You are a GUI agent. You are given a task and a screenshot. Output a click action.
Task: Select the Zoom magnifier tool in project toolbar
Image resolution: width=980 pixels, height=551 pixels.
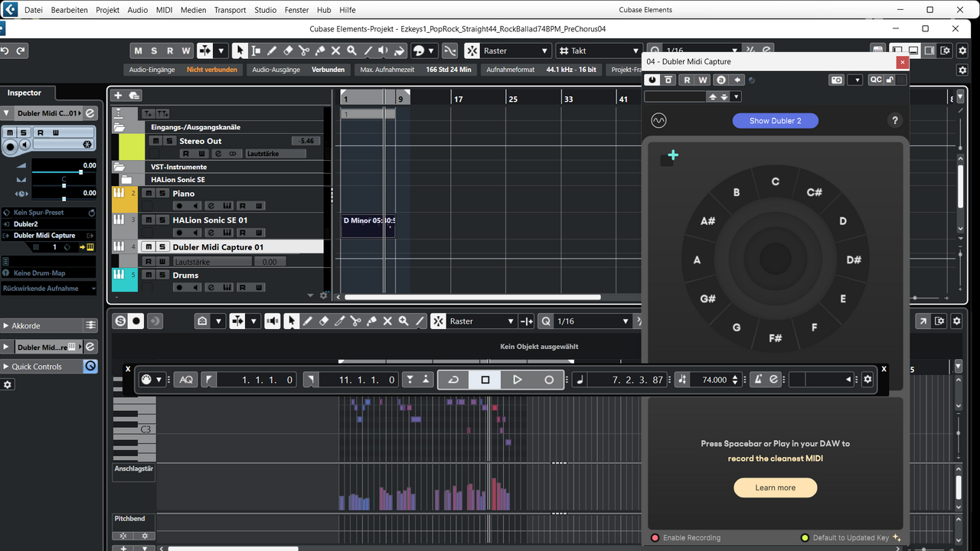[352, 51]
